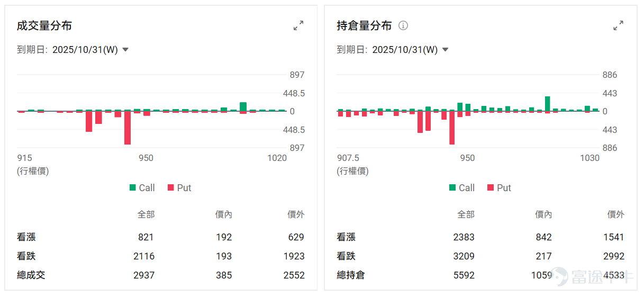Screen dimensions: 644x296
Task: Select the 成交量分布 panel title
Action: tap(44, 25)
